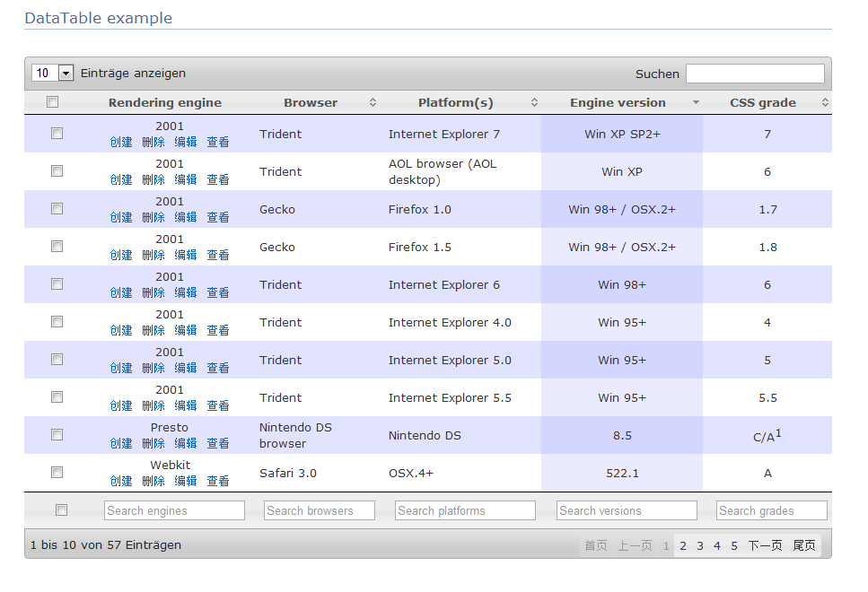Click the Rendering engine column header

tap(165, 102)
